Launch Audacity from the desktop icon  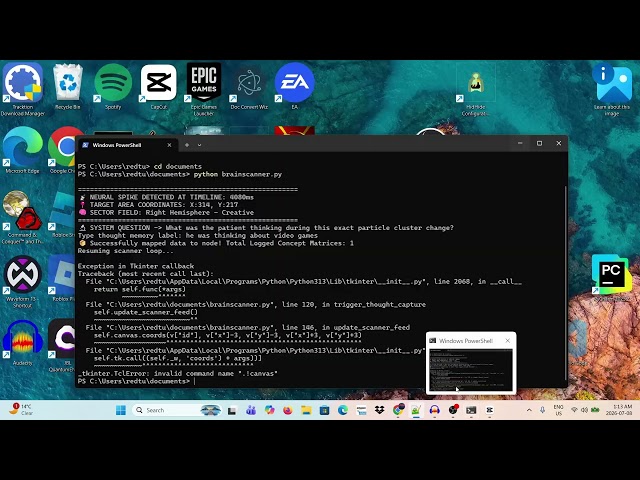(22, 342)
